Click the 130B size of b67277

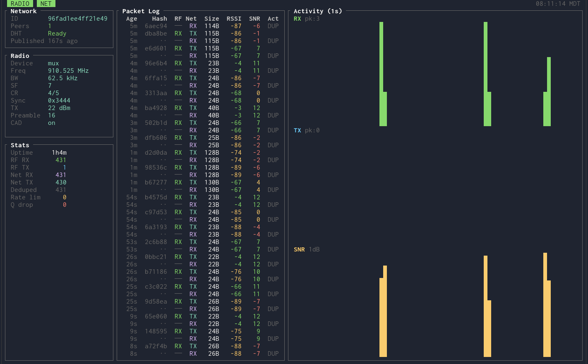(x=212, y=182)
